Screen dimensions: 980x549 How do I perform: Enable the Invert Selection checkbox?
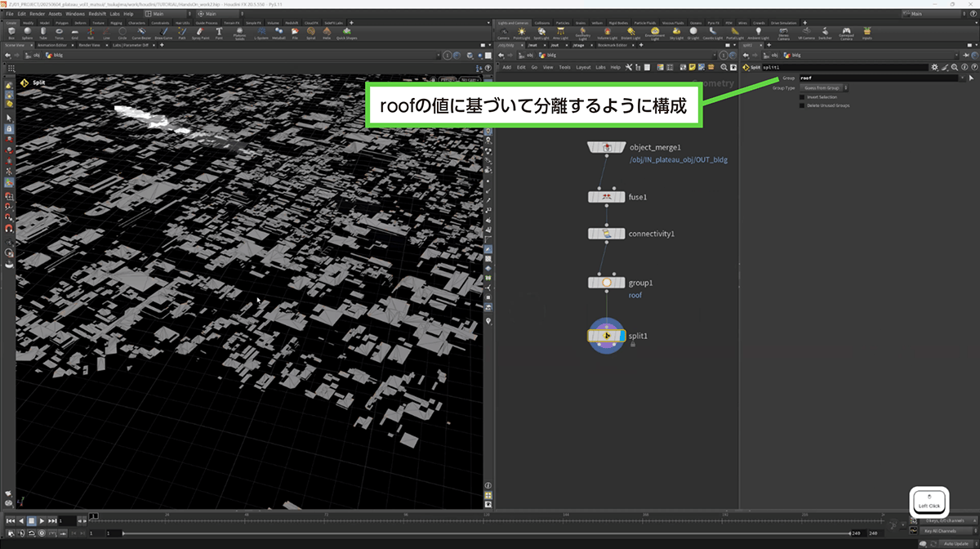tap(802, 97)
